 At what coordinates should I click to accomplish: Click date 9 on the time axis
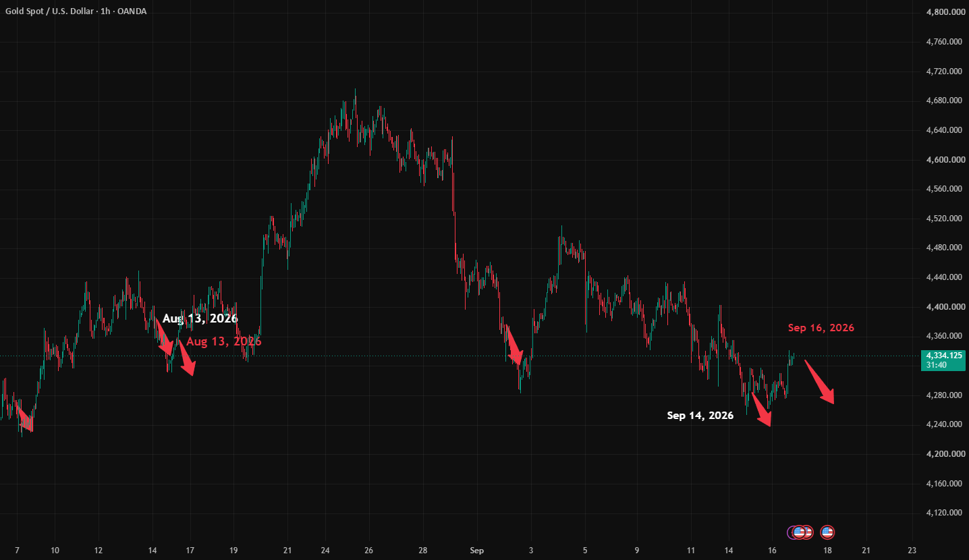(x=637, y=550)
